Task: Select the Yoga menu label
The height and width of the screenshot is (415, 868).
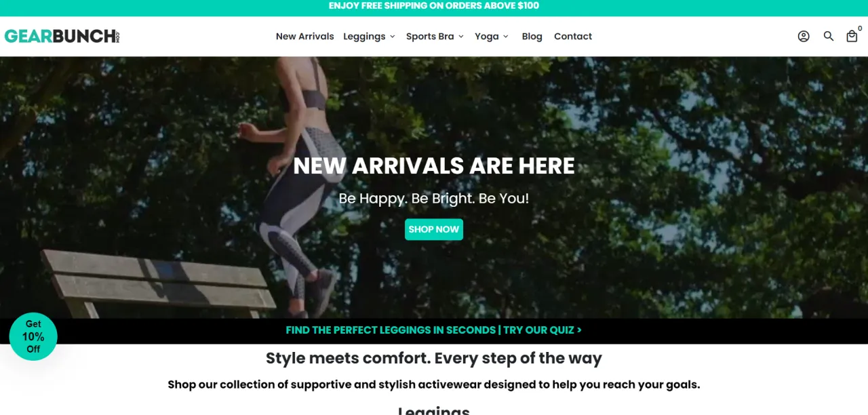Action: click(487, 37)
